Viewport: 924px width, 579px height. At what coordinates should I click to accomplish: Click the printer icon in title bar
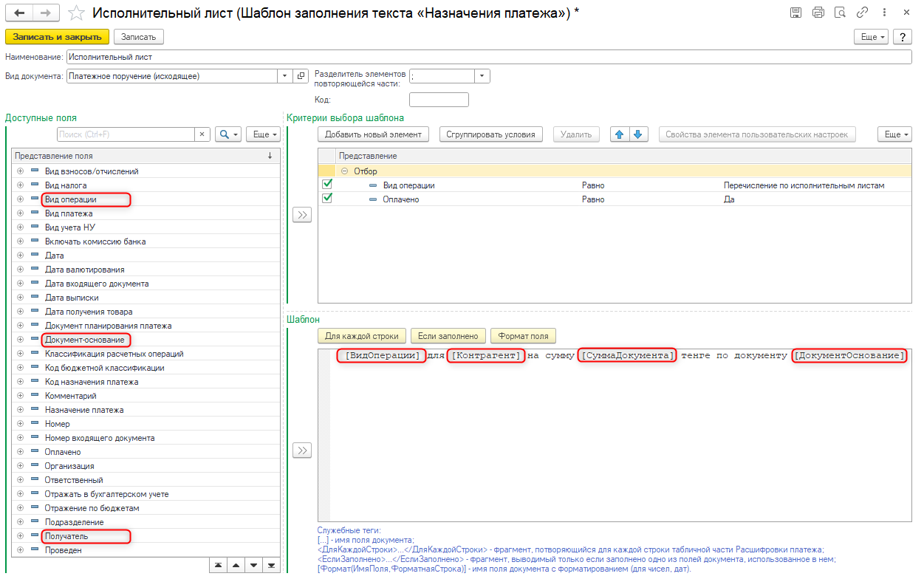818,13
